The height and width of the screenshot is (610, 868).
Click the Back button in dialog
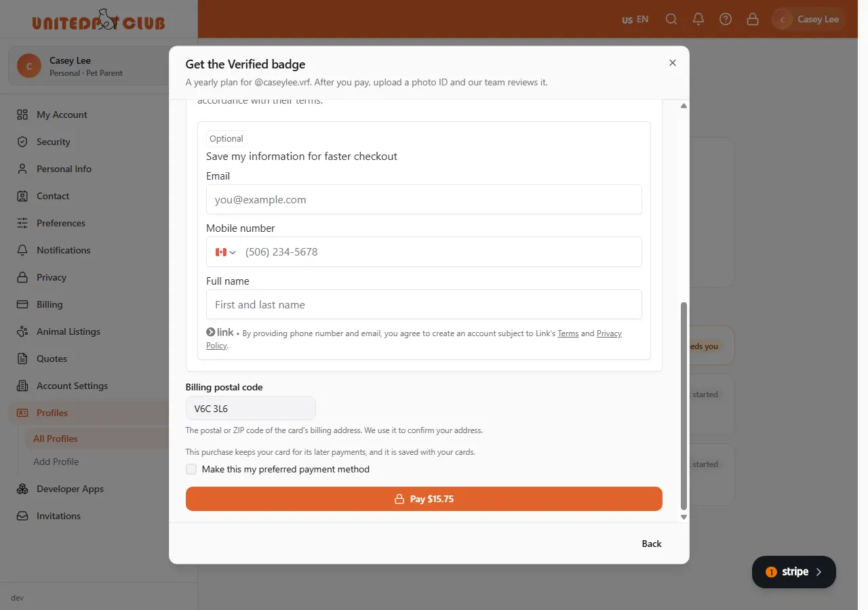tap(652, 544)
